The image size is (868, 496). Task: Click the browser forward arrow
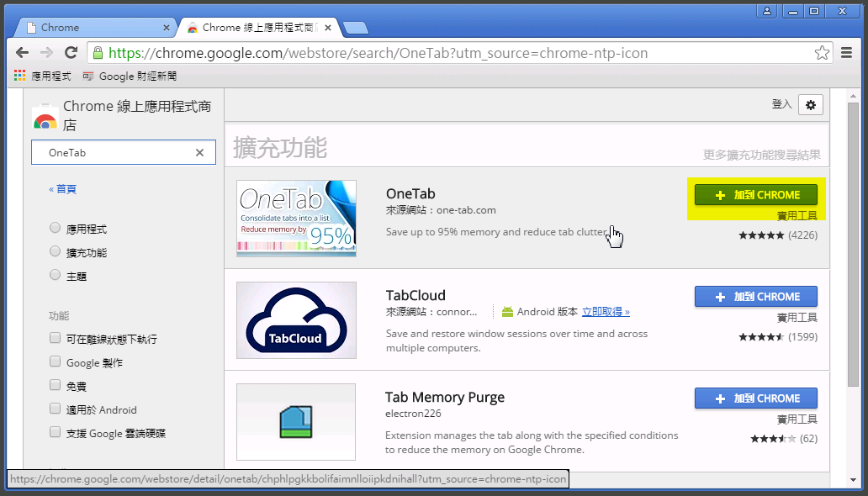(x=46, y=53)
